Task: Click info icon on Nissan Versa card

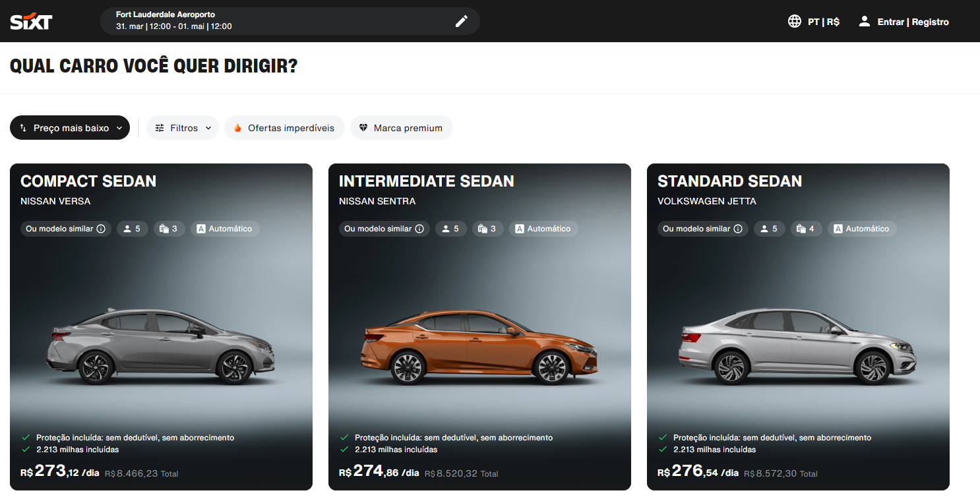Action: (101, 229)
